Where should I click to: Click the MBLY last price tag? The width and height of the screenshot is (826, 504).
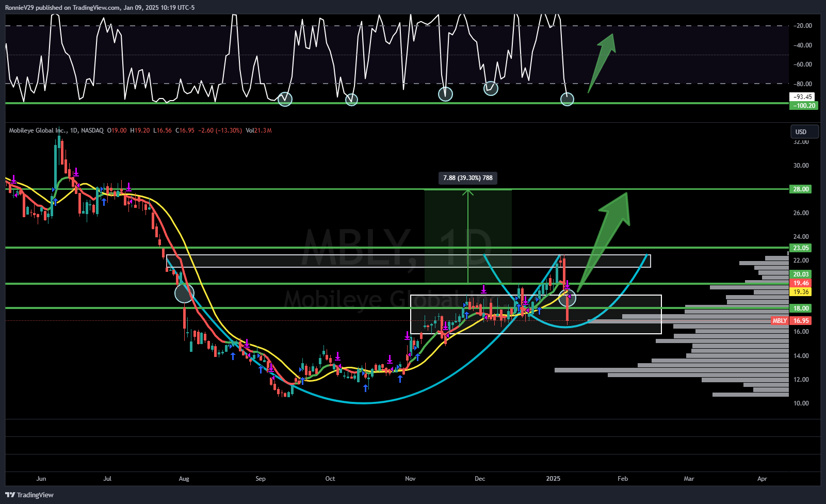tap(780, 321)
